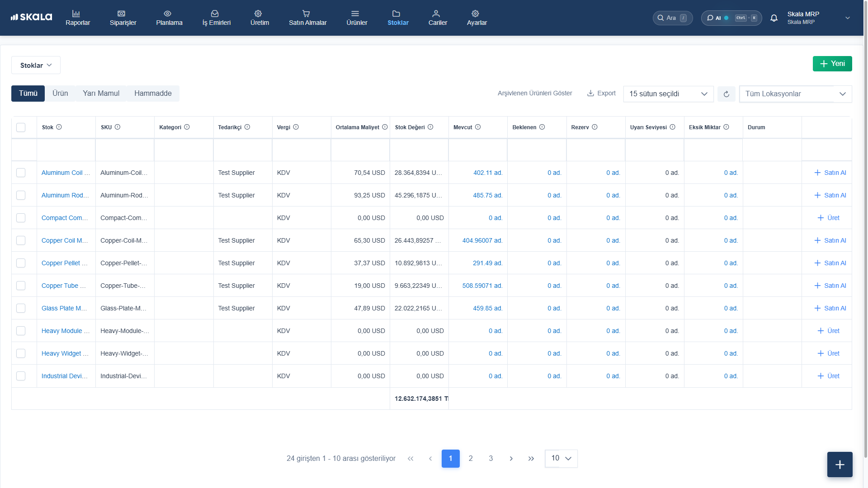Open the 15 sütun seçildi column selector
The height and width of the screenshot is (488, 868).
point(668,94)
